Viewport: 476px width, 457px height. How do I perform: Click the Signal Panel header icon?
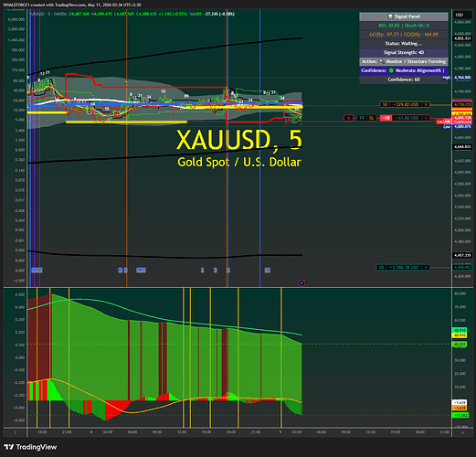point(390,16)
